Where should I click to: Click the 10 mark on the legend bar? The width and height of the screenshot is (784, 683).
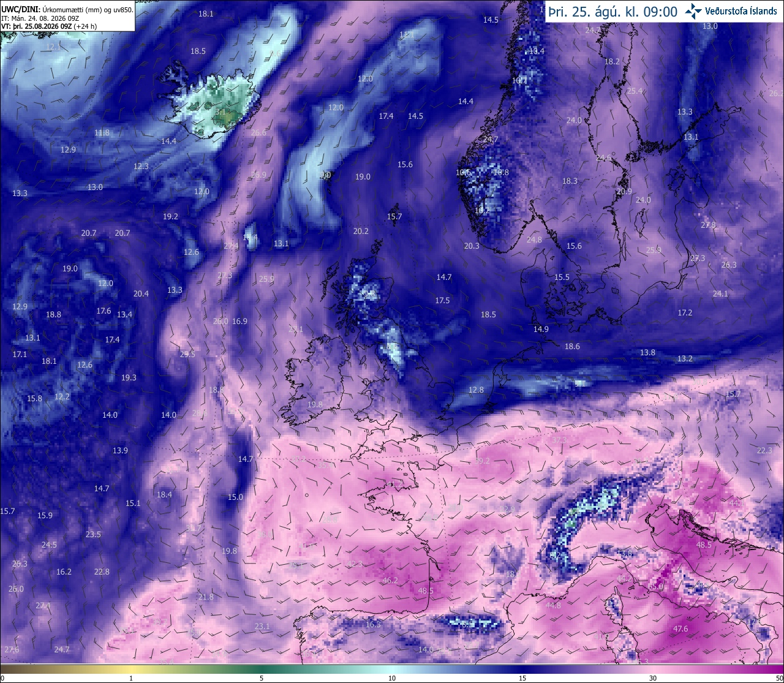point(392,678)
